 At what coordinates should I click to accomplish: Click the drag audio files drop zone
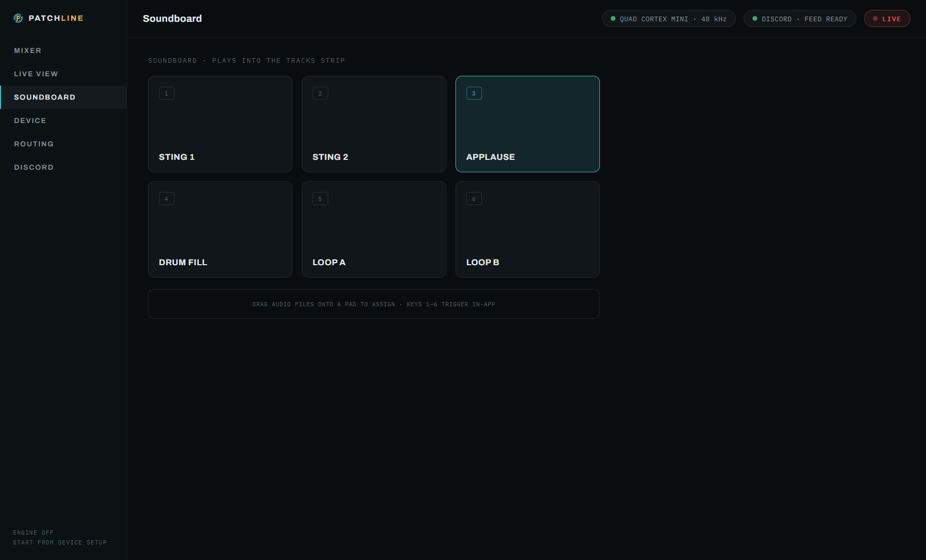click(374, 304)
